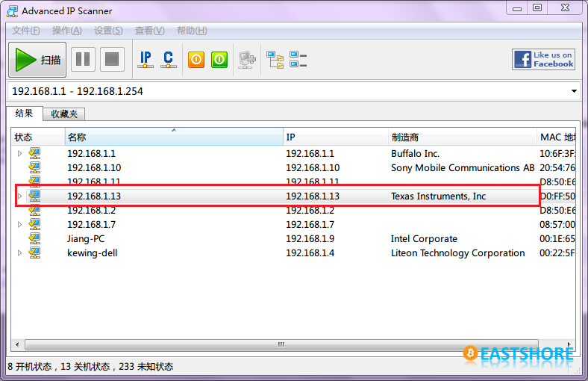
Task: Click the Sony Mobile Communications AB cell
Action: (463, 168)
